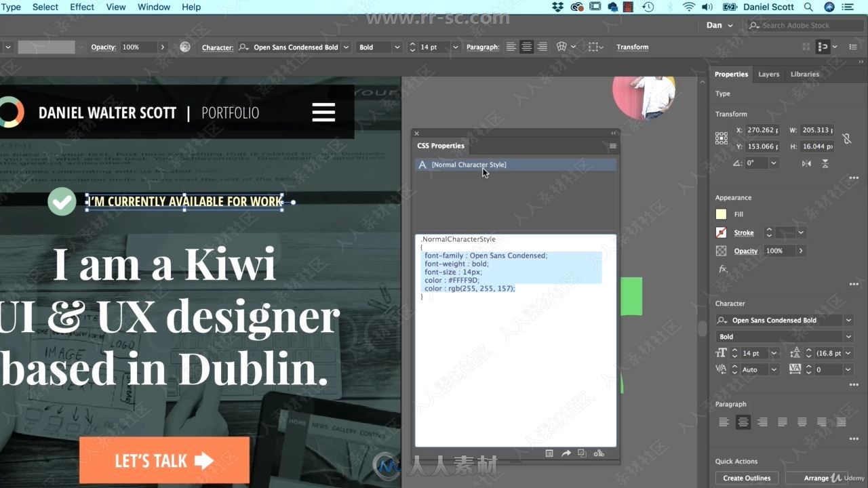
Task: Align paragraph right in Properties panel
Action: pos(763,422)
